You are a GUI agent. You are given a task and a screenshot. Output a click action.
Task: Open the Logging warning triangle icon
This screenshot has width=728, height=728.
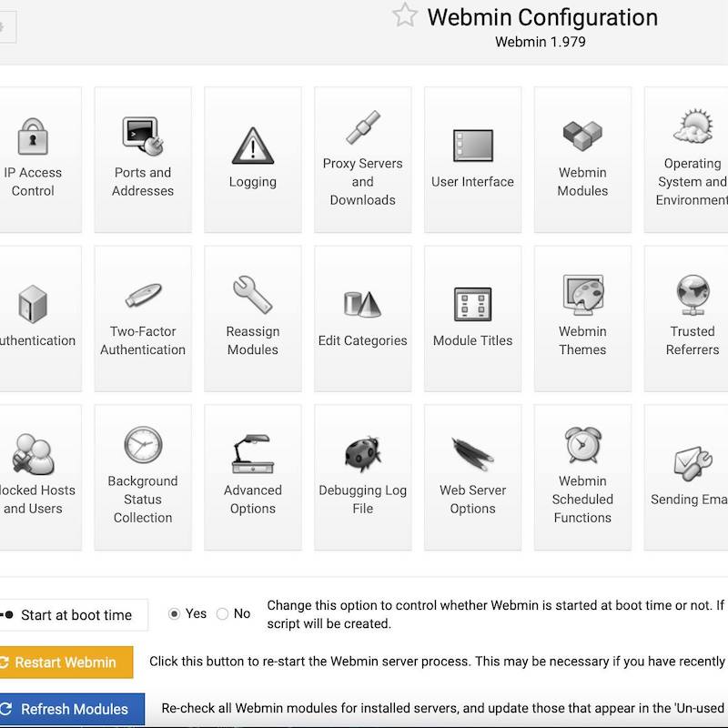pos(253,146)
